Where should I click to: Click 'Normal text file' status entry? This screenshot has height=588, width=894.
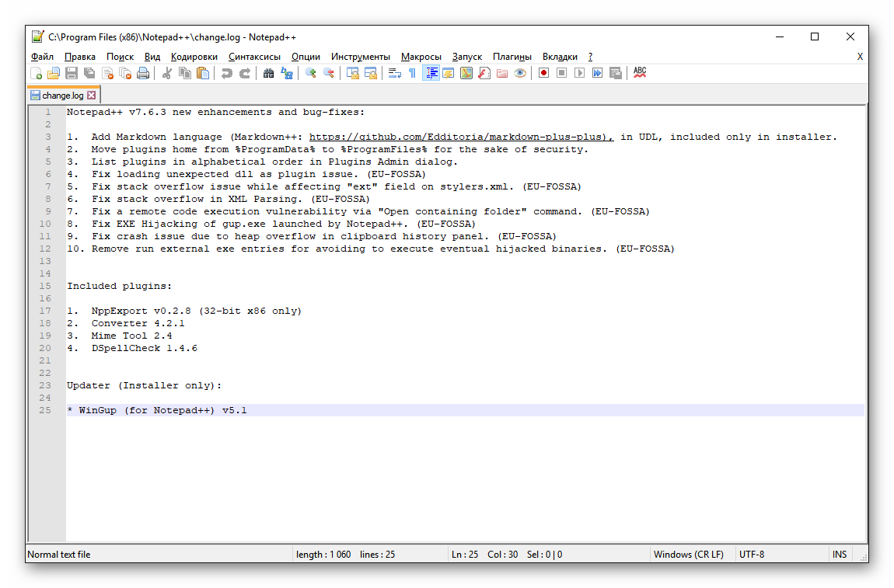point(59,555)
